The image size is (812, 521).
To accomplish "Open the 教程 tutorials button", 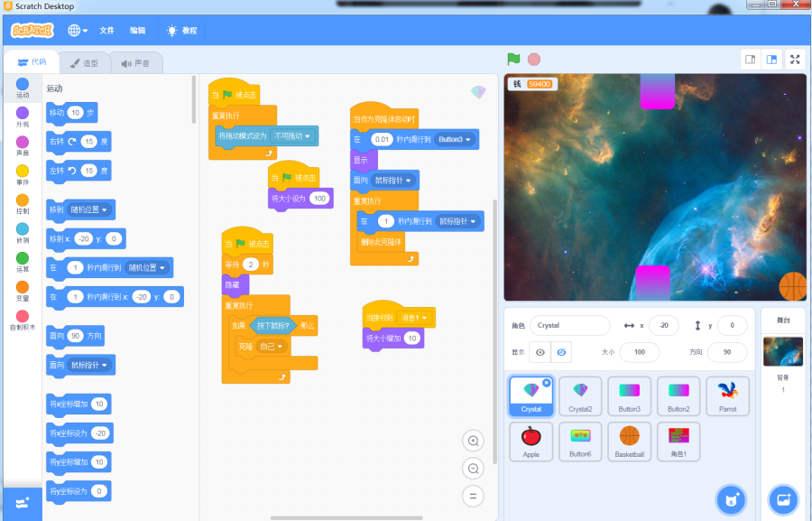I will (181, 31).
